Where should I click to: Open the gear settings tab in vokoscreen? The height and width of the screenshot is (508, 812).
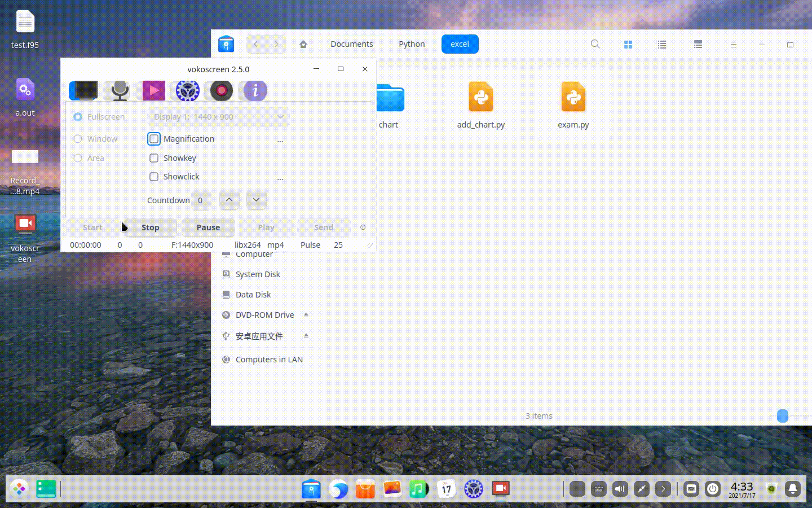188,90
